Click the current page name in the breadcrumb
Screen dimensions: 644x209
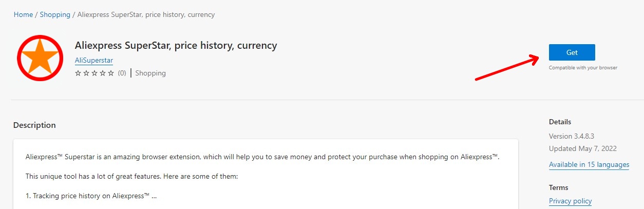pyautogui.click(x=146, y=14)
